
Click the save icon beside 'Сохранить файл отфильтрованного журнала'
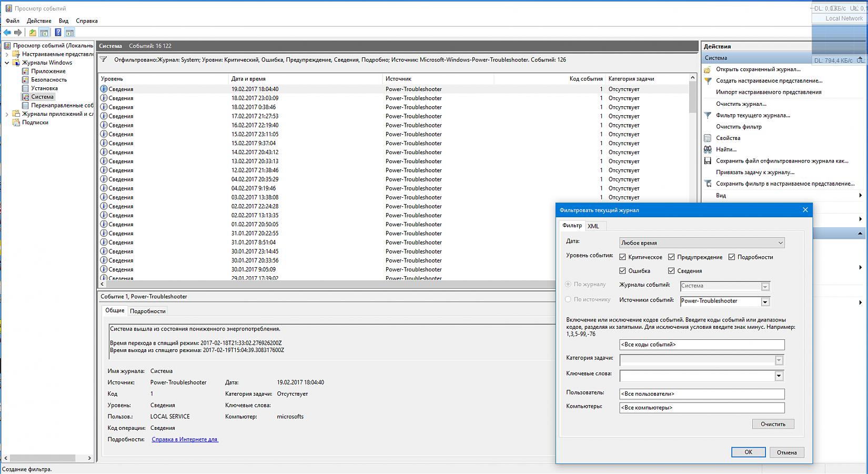[x=708, y=161]
